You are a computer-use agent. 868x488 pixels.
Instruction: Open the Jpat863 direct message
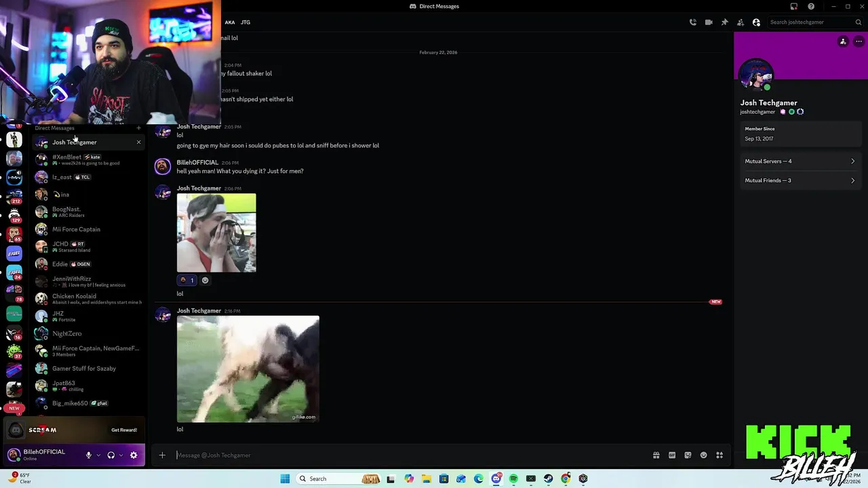[89, 386]
